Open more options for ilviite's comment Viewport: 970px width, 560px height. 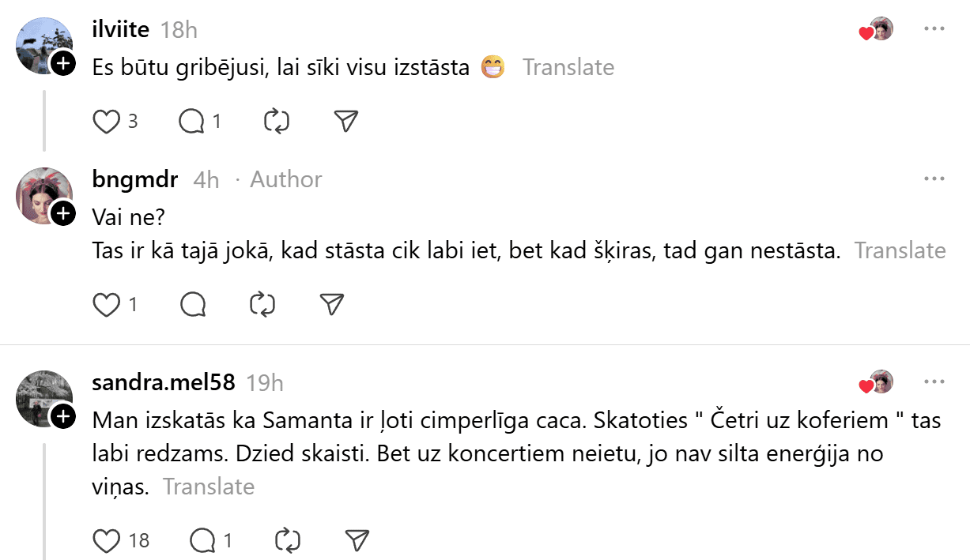(934, 29)
